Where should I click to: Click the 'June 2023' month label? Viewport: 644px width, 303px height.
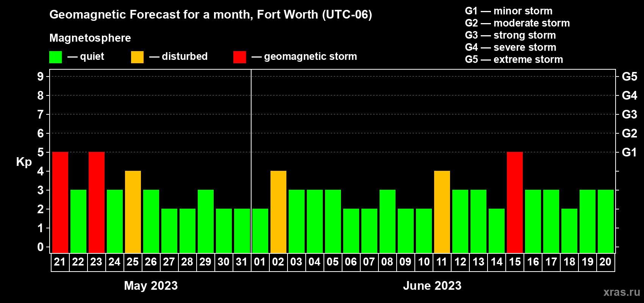click(432, 286)
